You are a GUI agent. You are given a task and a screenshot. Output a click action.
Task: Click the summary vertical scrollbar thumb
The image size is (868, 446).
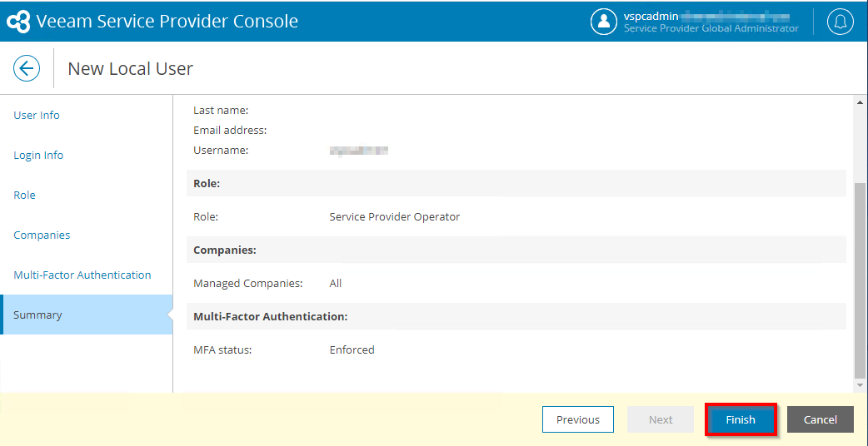pyautogui.click(x=860, y=279)
